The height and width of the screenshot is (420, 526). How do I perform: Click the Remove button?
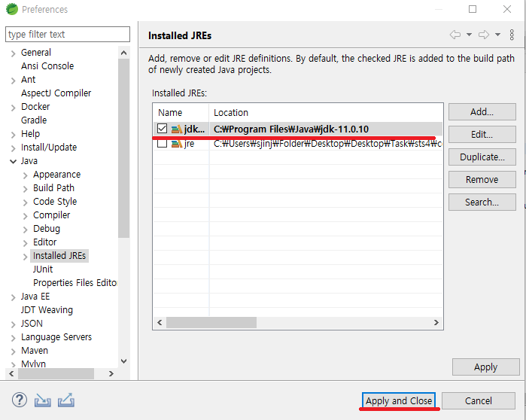(482, 179)
